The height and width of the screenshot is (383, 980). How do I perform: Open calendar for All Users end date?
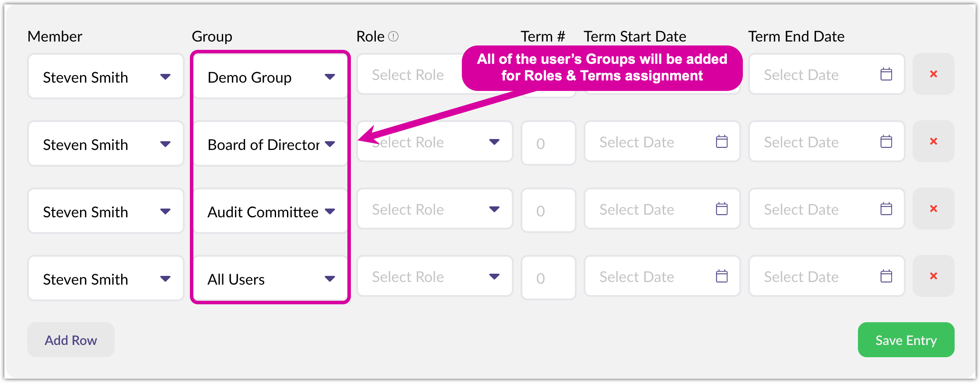(x=886, y=276)
